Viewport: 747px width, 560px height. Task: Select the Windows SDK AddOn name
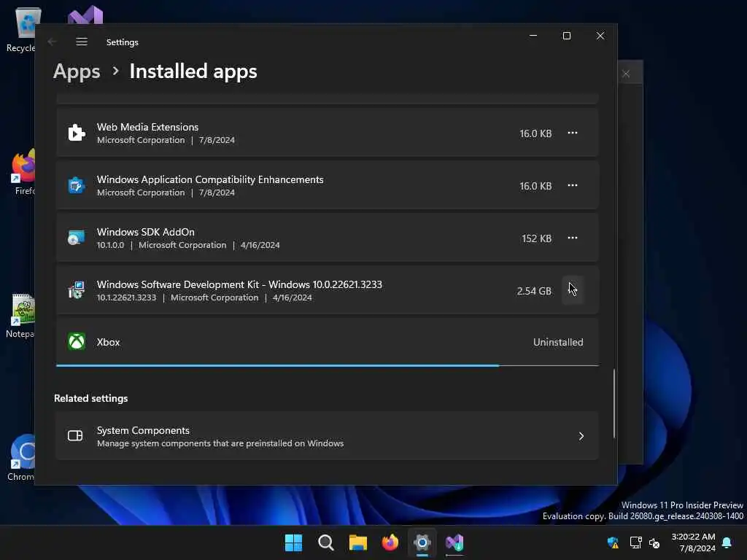pos(146,232)
